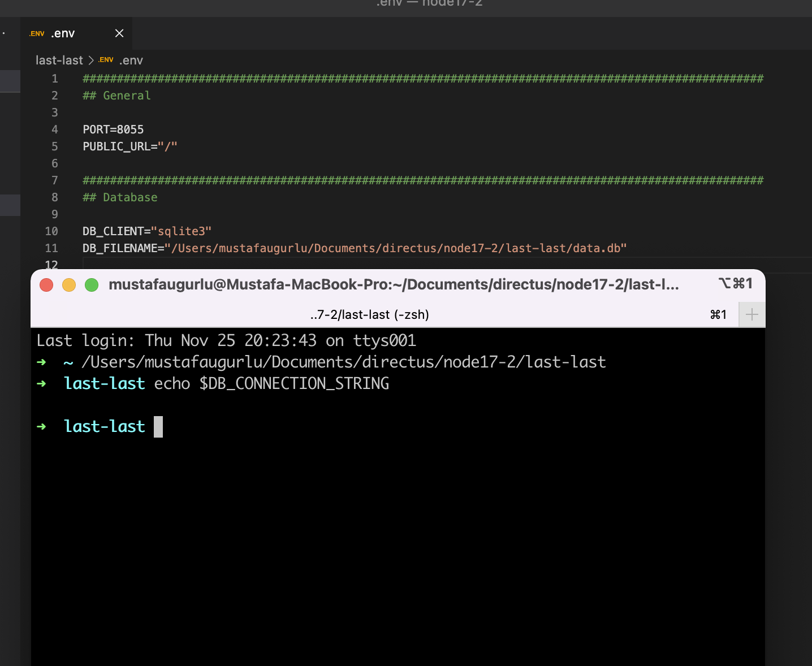Click line number 7 in the gutter
The height and width of the screenshot is (666, 812).
point(55,180)
